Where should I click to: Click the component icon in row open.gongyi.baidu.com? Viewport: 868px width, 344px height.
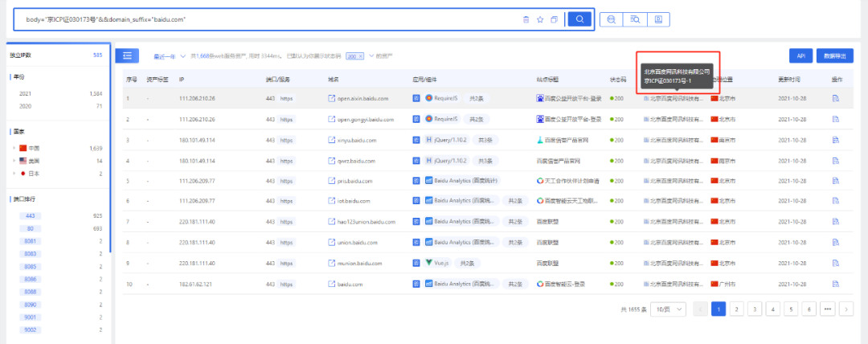point(416,119)
